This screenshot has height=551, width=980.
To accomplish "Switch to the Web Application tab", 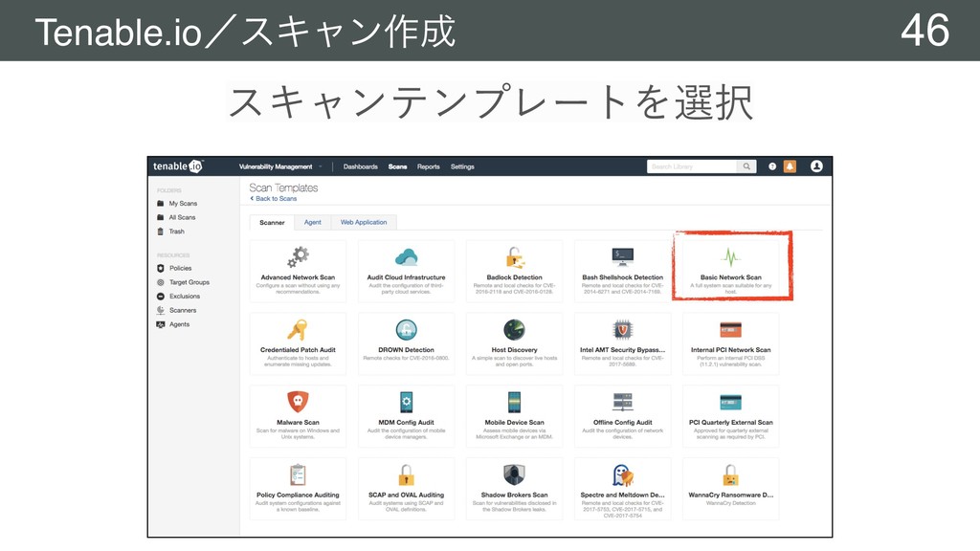I will tap(364, 222).
